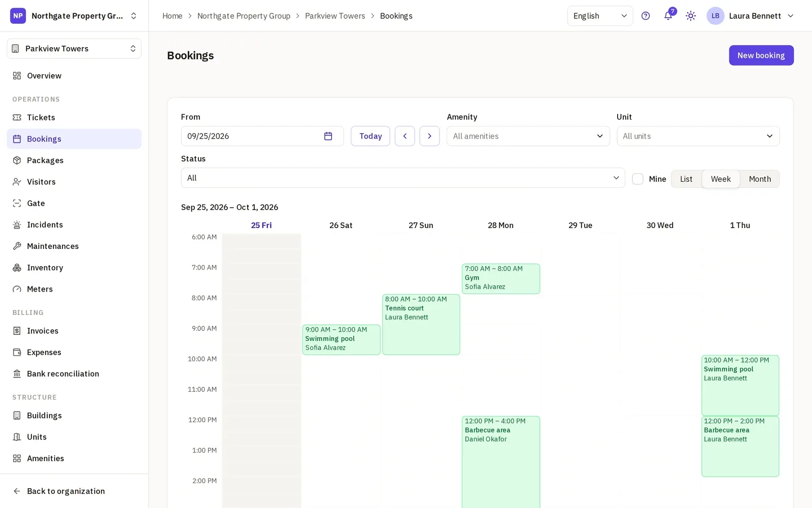
Task: Click the Bank reconciliation bank icon
Action: [x=17, y=374]
